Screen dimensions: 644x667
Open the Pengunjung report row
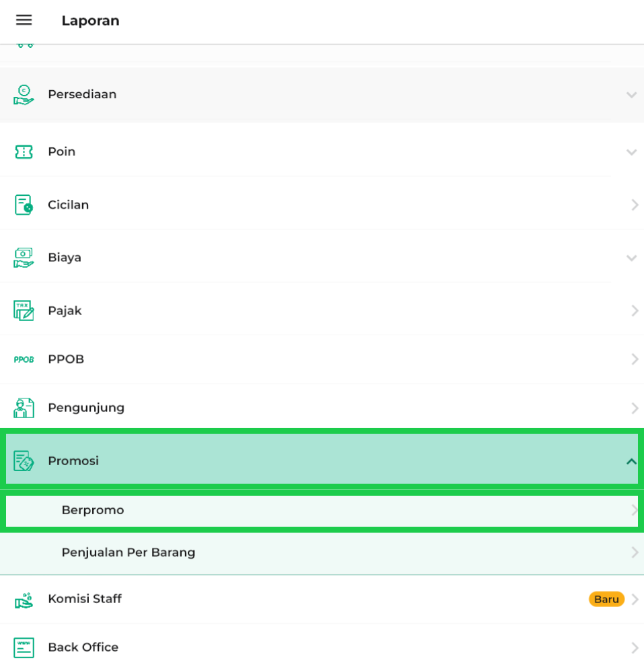(x=86, y=408)
